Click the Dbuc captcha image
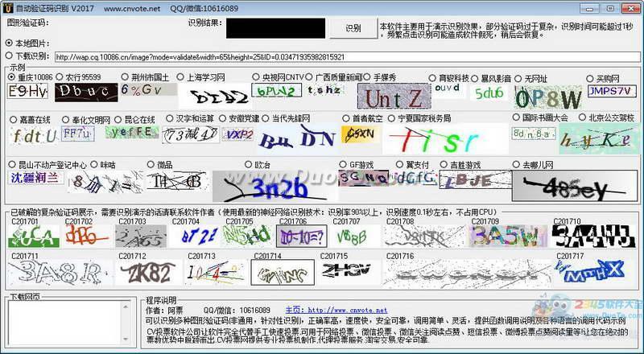Image resolution: width=644 pixels, height=354 pixels. coord(86,92)
